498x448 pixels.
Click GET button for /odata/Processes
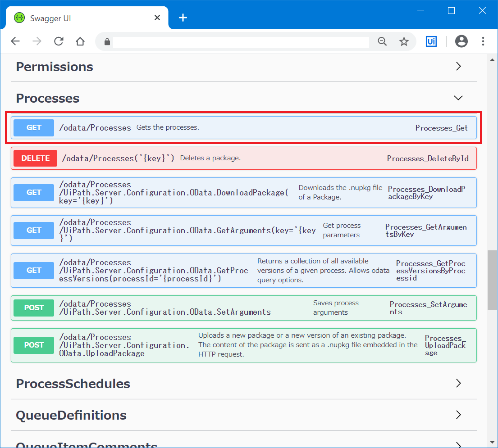pos(34,127)
